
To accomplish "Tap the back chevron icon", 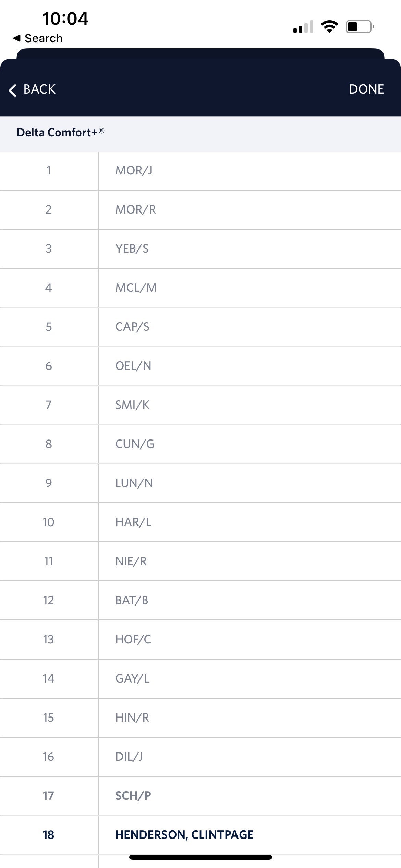I will 13,89.
